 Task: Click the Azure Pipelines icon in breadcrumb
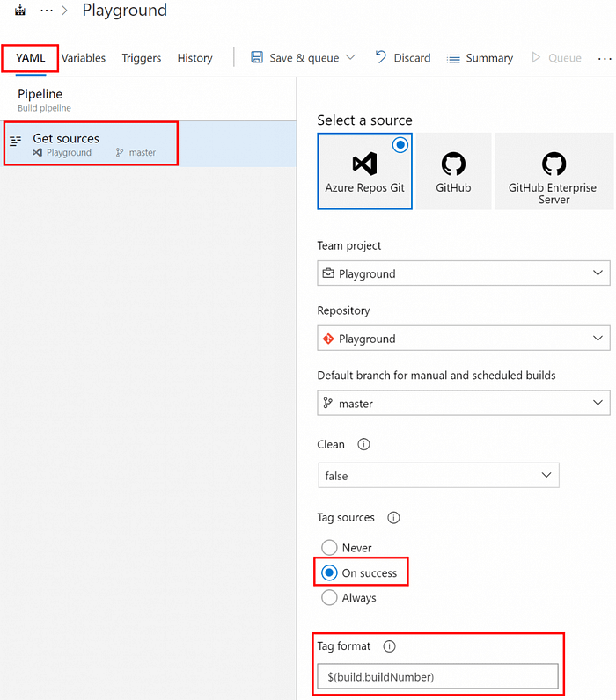(20, 10)
